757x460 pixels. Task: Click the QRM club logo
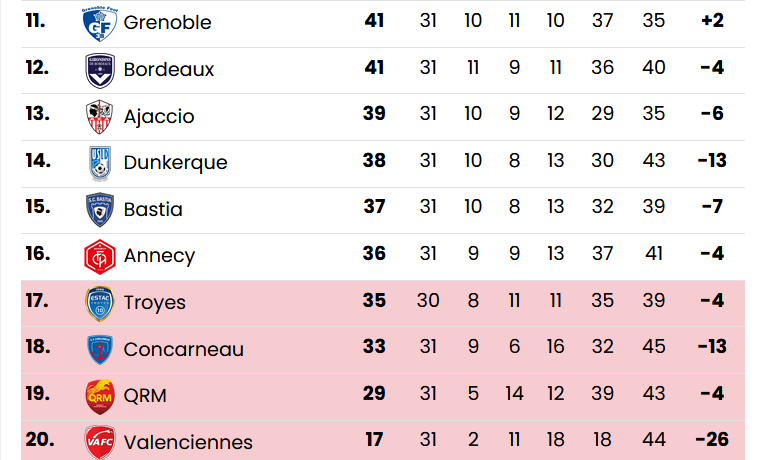99,395
